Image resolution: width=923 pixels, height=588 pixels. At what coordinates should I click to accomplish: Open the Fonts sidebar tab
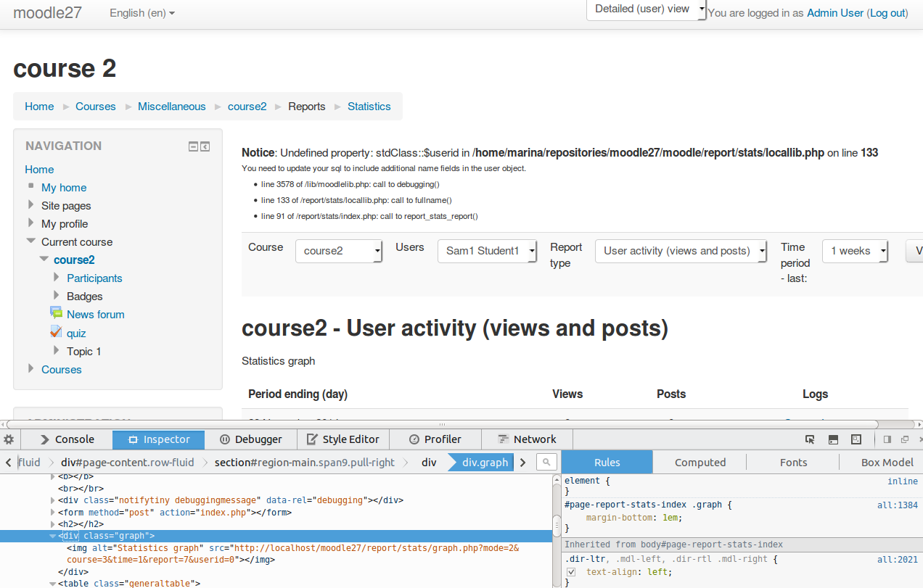pos(793,463)
